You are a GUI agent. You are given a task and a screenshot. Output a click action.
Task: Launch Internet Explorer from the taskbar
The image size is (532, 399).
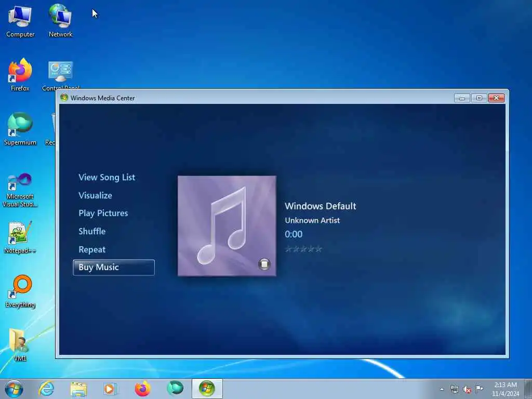[46, 389]
